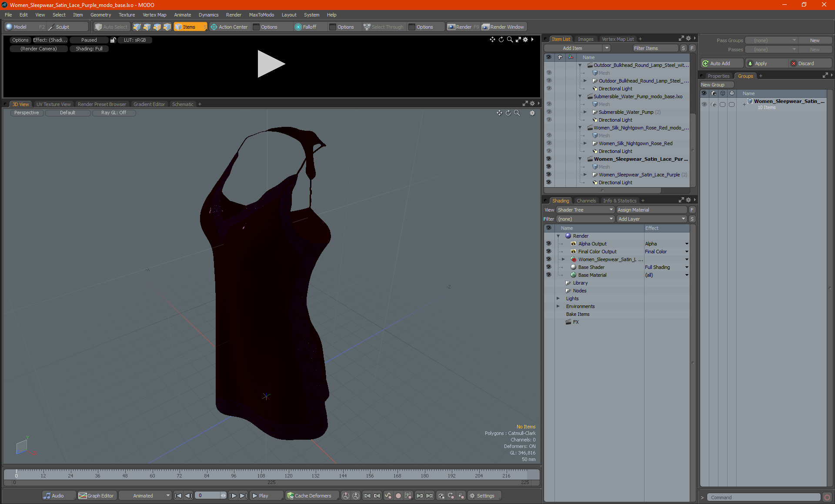Screen dimensions: 835x504
Task: Click the Discard button
Action: pos(810,63)
